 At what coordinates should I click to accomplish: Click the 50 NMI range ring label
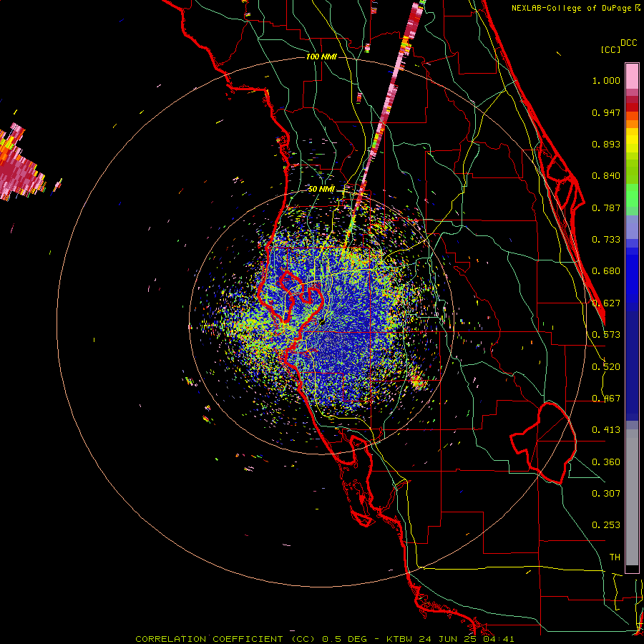pos(321,189)
